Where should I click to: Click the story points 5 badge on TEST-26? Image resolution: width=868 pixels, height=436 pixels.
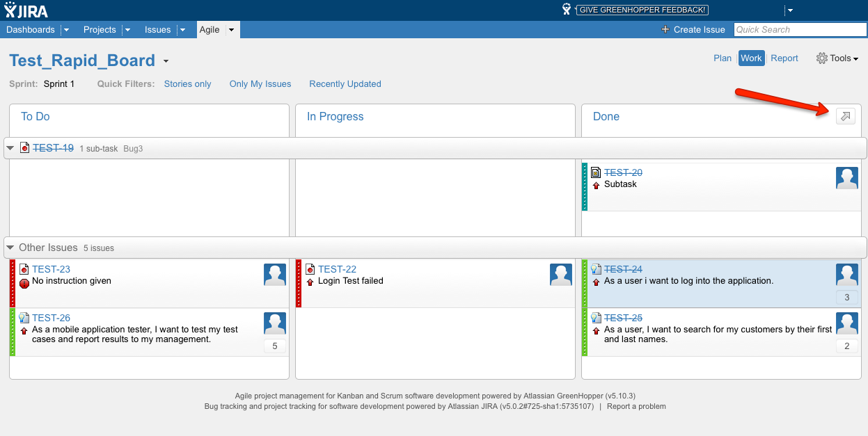(x=275, y=346)
